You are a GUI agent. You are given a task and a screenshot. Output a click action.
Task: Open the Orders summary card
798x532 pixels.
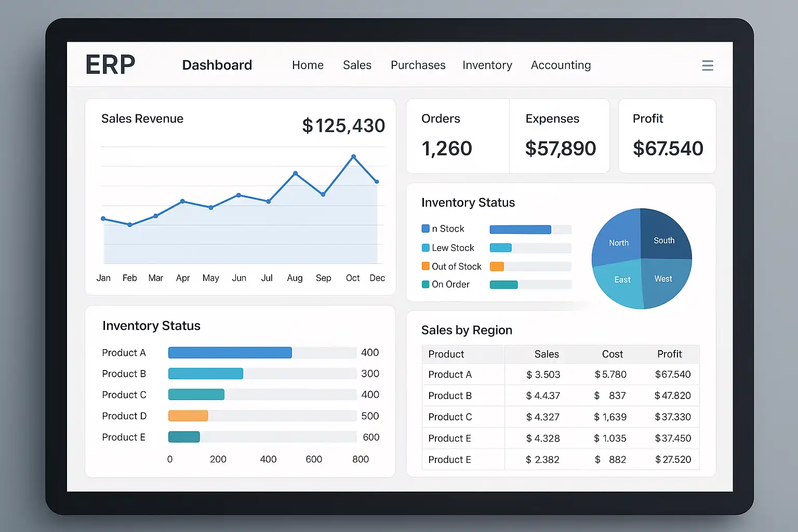[x=457, y=136]
